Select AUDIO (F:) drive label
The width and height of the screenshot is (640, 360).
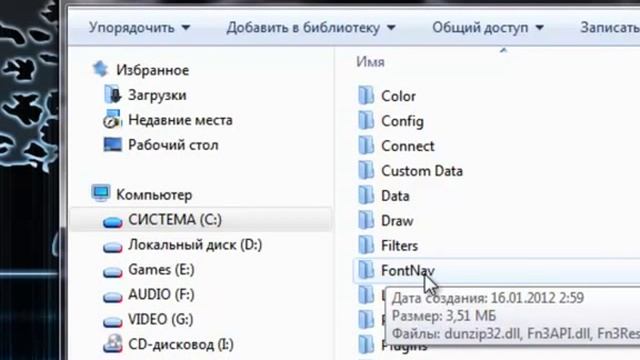pos(161,295)
